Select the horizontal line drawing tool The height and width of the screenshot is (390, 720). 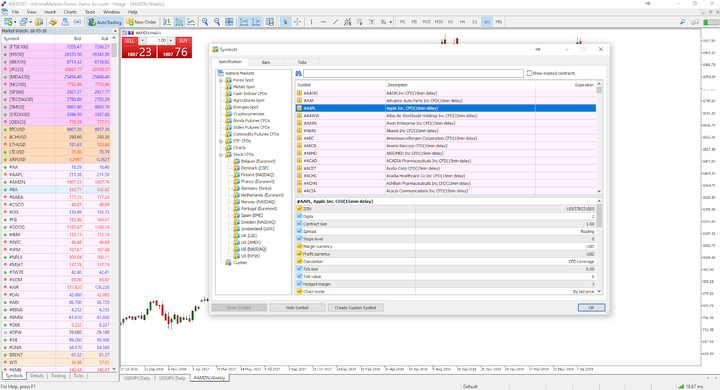(323, 22)
